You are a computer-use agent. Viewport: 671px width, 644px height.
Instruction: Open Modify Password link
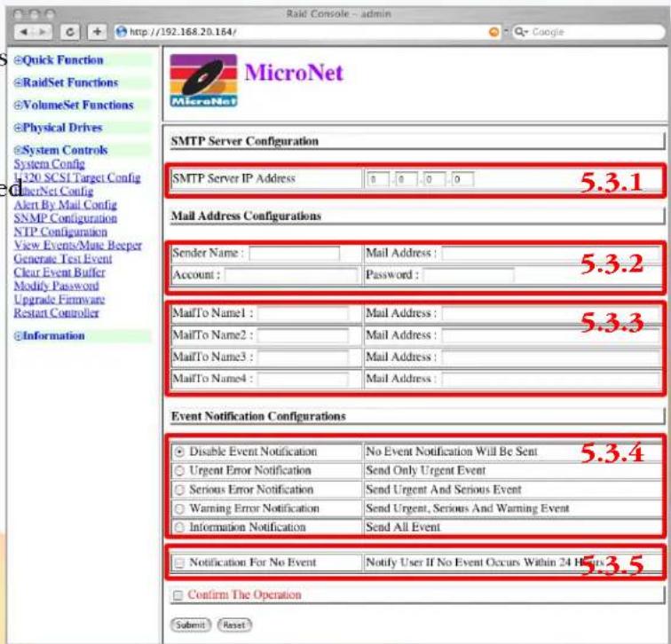click(x=56, y=286)
